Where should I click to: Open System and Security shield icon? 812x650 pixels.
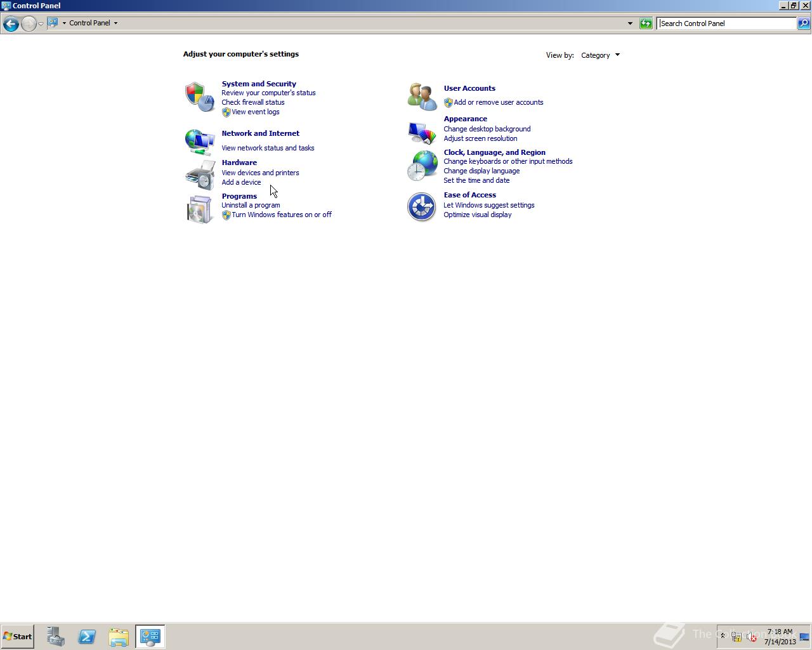point(200,97)
